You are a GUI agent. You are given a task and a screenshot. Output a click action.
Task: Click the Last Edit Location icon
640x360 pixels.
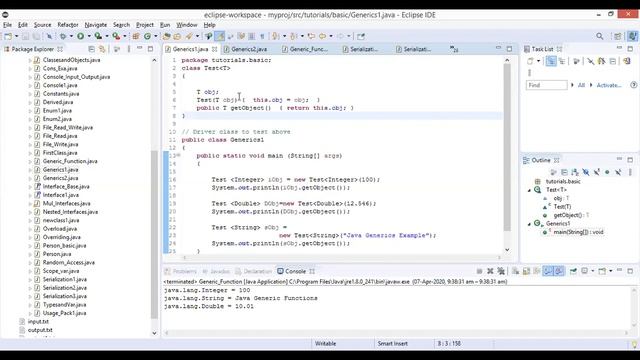point(311,36)
